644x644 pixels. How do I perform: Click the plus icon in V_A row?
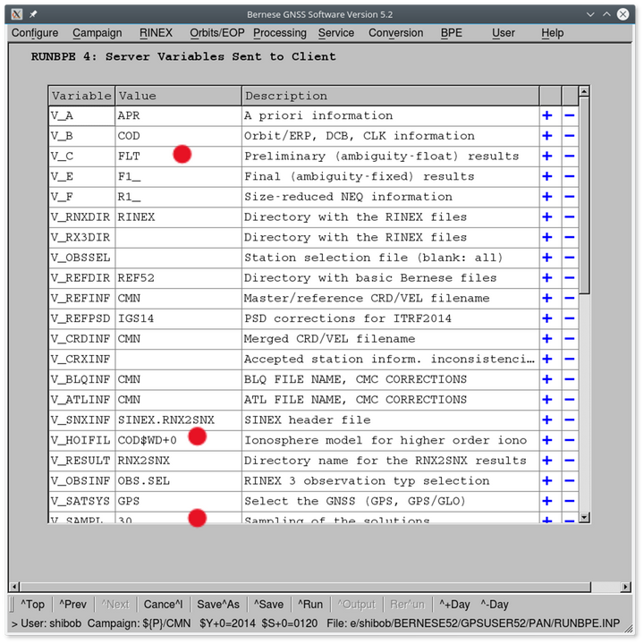coord(547,115)
